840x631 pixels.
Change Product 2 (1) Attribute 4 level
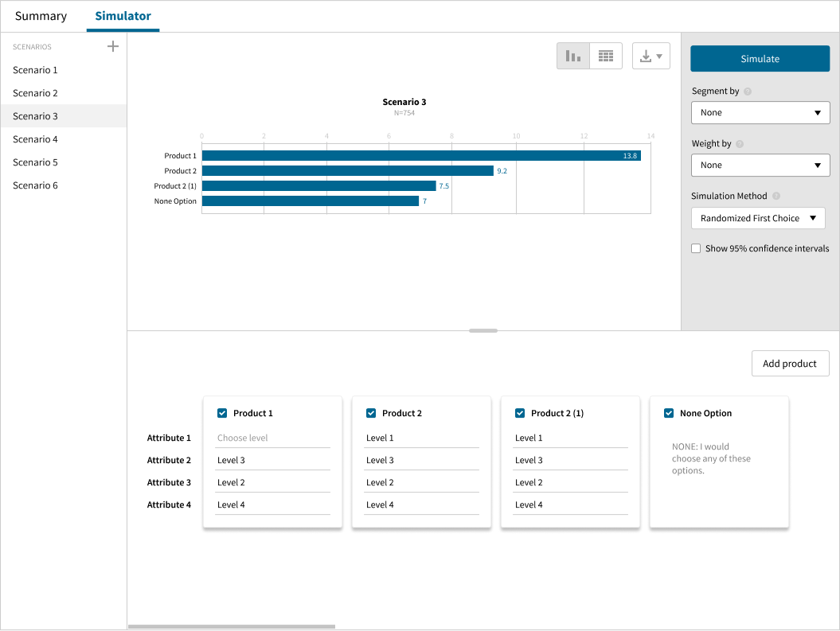pyautogui.click(x=571, y=504)
